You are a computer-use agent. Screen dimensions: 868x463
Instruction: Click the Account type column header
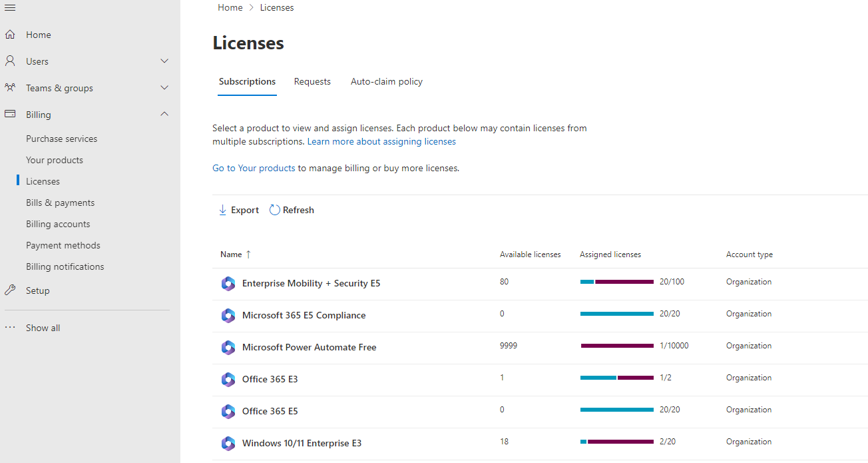click(750, 254)
